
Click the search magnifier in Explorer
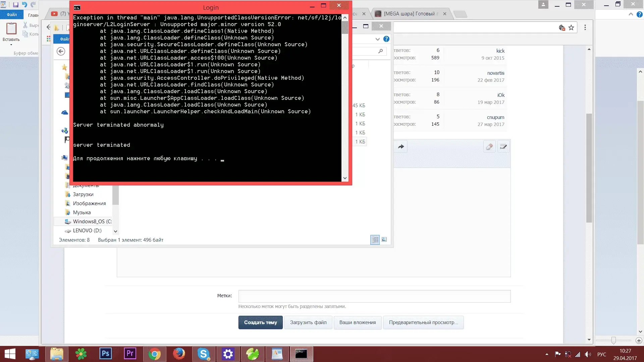pos(380,51)
